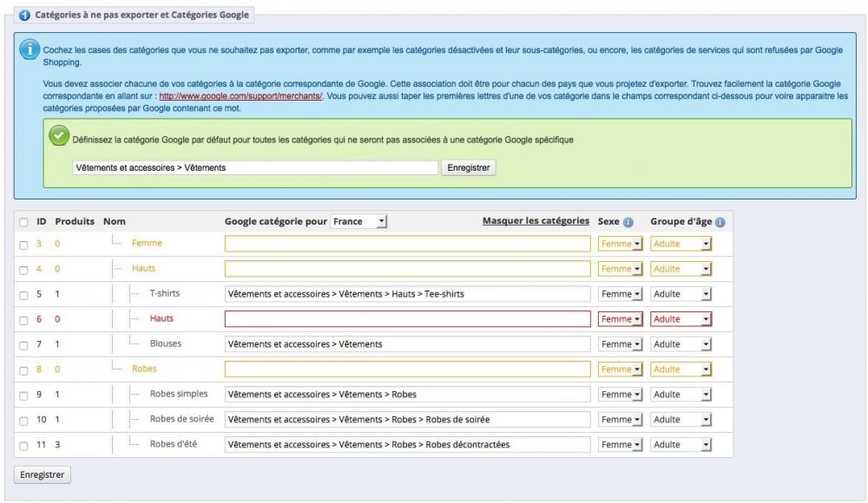This screenshot has width=868, height=503.
Task: Click the Nom column header
Action: 114,221
